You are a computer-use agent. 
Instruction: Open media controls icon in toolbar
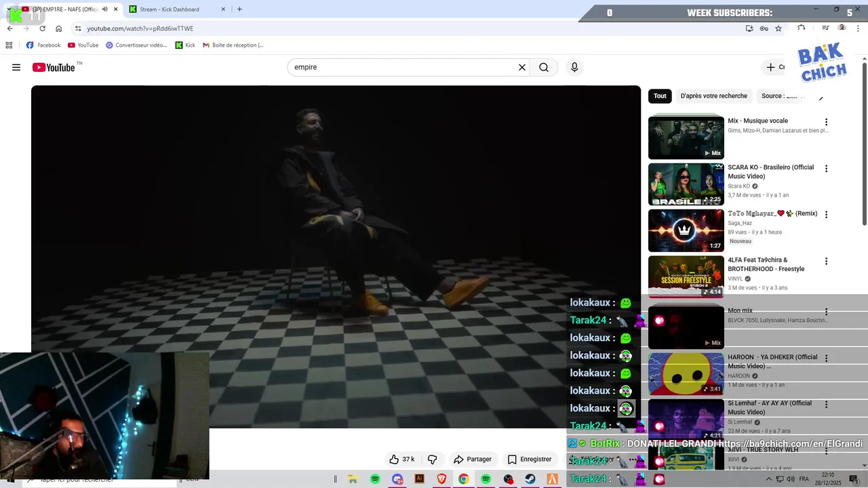pyautogui.click(x=825, y=28)
